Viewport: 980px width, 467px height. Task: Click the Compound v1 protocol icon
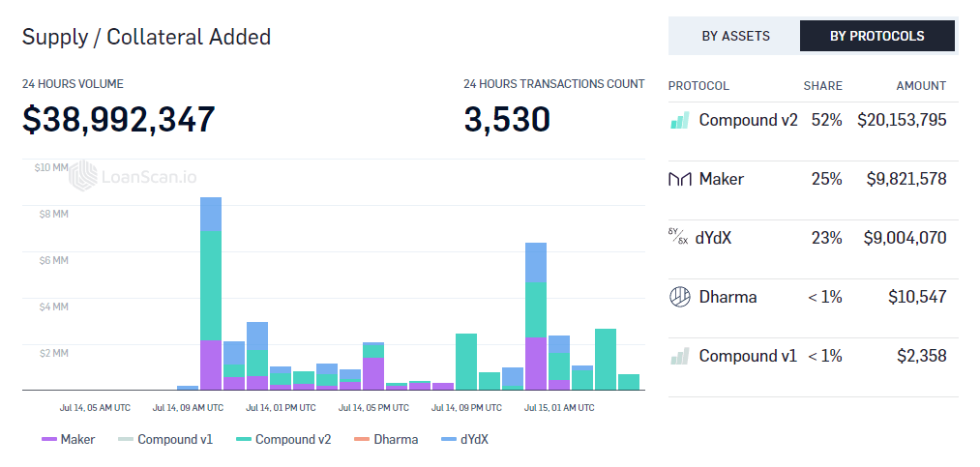[679, 356]
